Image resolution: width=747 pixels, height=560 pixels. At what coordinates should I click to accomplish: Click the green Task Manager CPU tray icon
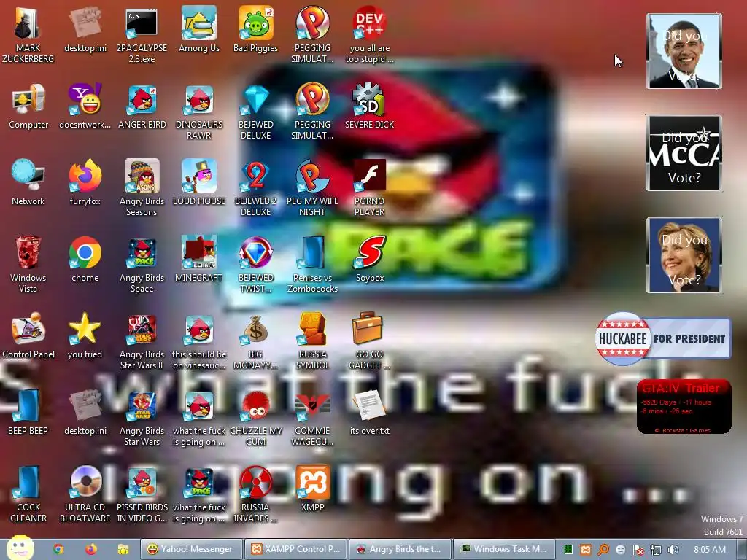click(568, 550)
